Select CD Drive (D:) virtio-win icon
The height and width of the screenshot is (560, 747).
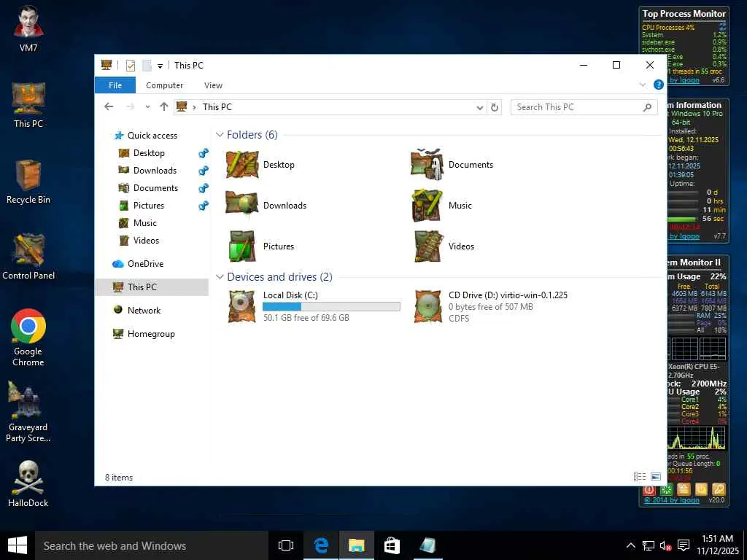point(427,307)
